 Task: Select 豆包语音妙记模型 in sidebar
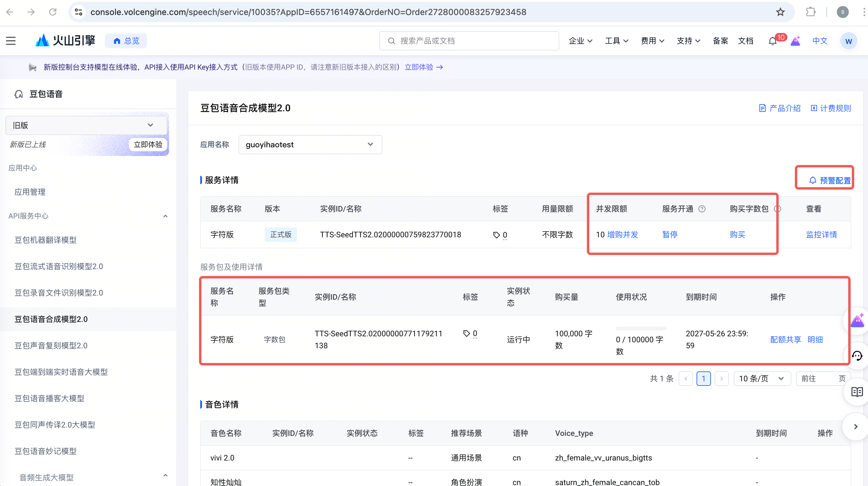46,451
